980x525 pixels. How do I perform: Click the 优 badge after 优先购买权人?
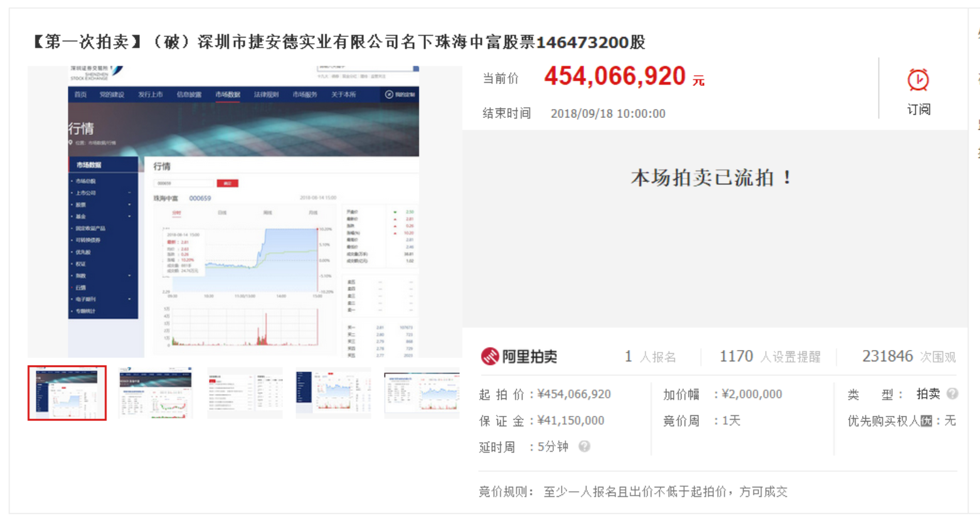926,421
